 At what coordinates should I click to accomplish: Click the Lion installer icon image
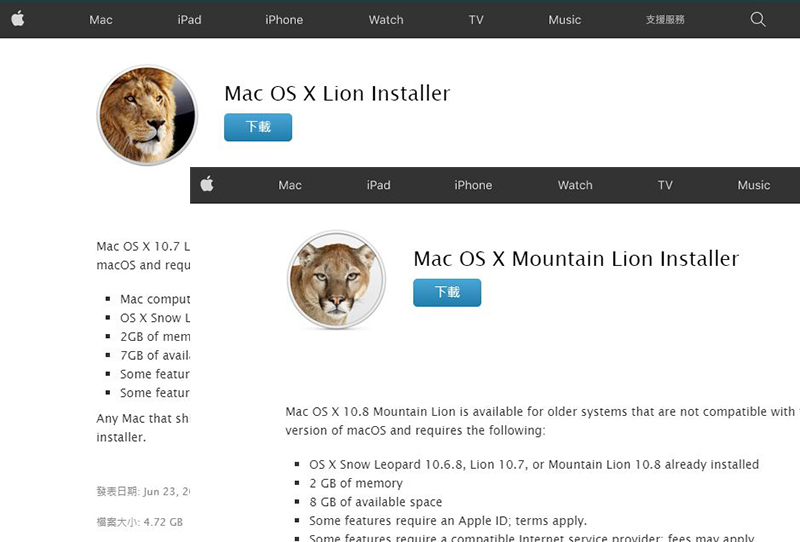(x=146, y=115)
